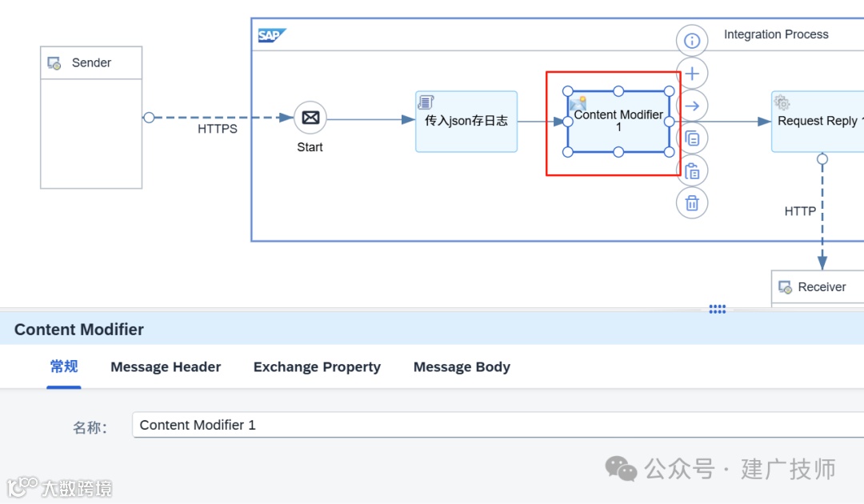Click the paste clipboard icon
This screenshot has height=504, width=864.
click(x=692, y=170)
